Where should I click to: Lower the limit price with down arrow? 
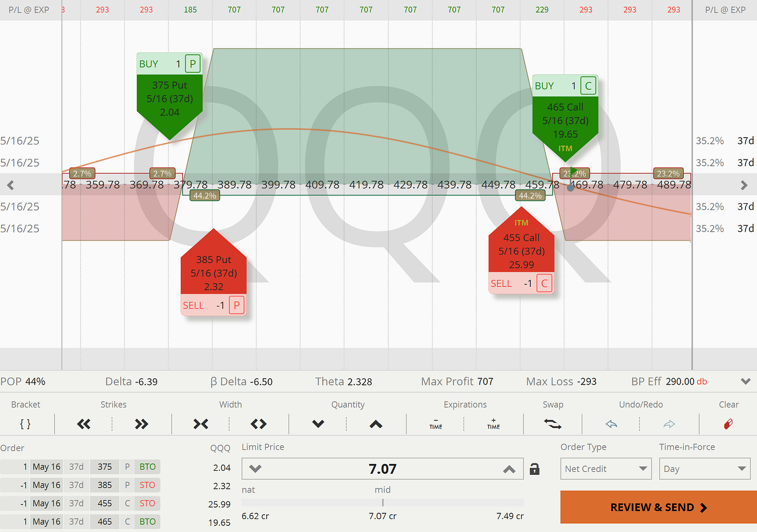point(255,469)
